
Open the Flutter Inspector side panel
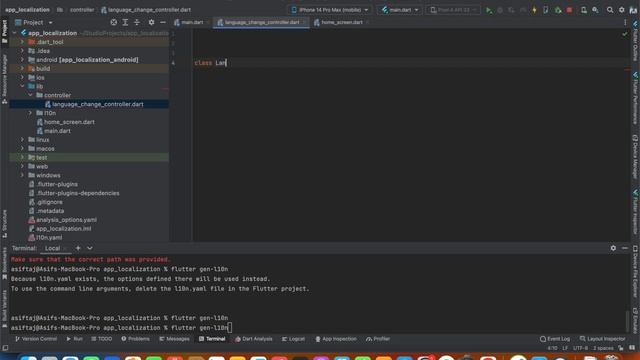click(636, 211)
